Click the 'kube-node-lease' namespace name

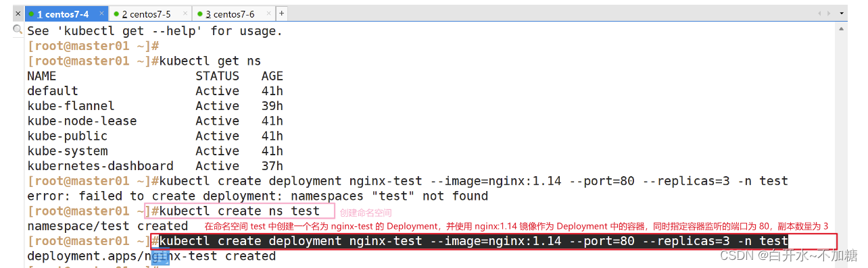coord(82,121)
